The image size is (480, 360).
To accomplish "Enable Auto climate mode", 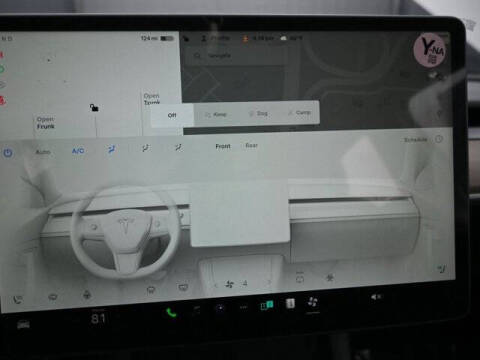I will pyautogui.click(x=43, y=152).
